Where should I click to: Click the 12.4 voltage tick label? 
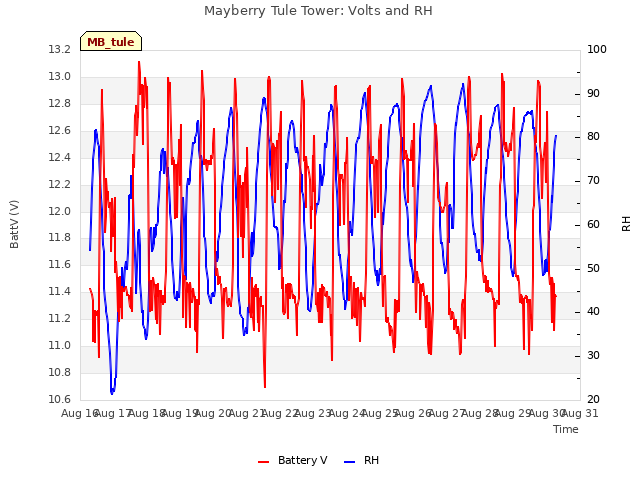pos(60,157)
